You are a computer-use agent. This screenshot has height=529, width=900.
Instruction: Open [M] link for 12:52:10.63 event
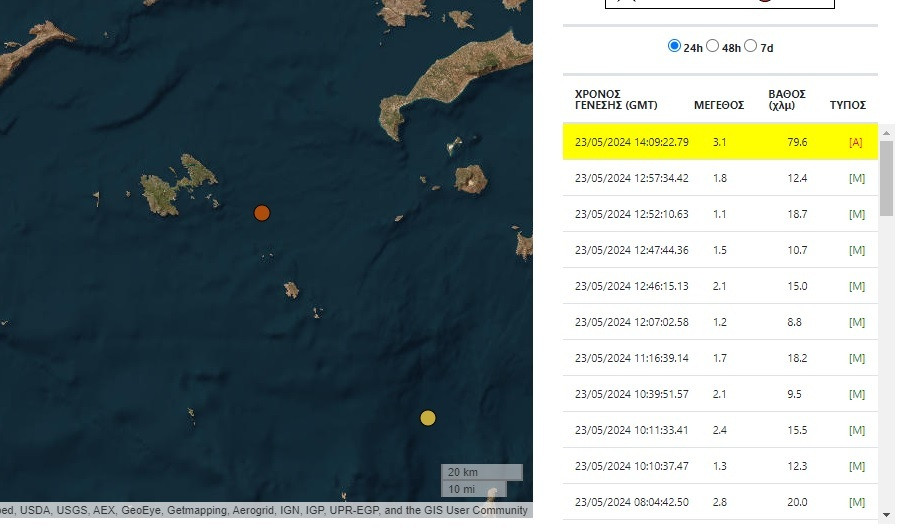tap(857, 214)
